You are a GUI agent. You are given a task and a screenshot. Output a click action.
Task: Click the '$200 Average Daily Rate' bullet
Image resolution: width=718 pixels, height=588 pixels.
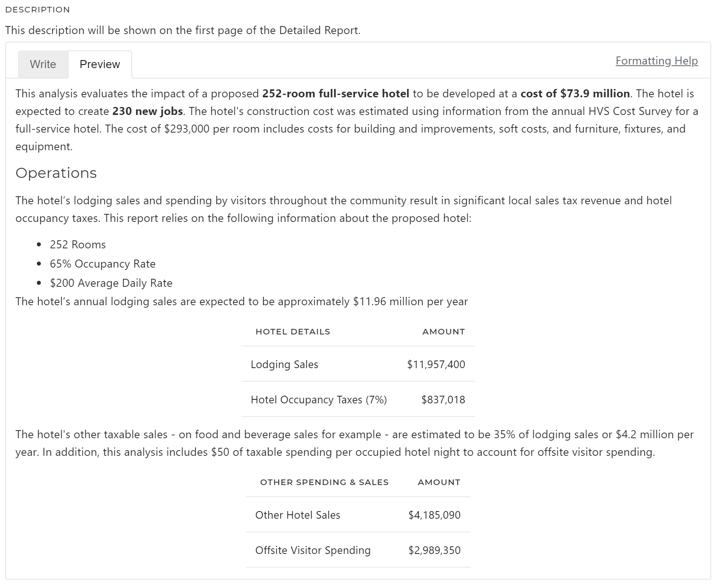coord(111,283)
